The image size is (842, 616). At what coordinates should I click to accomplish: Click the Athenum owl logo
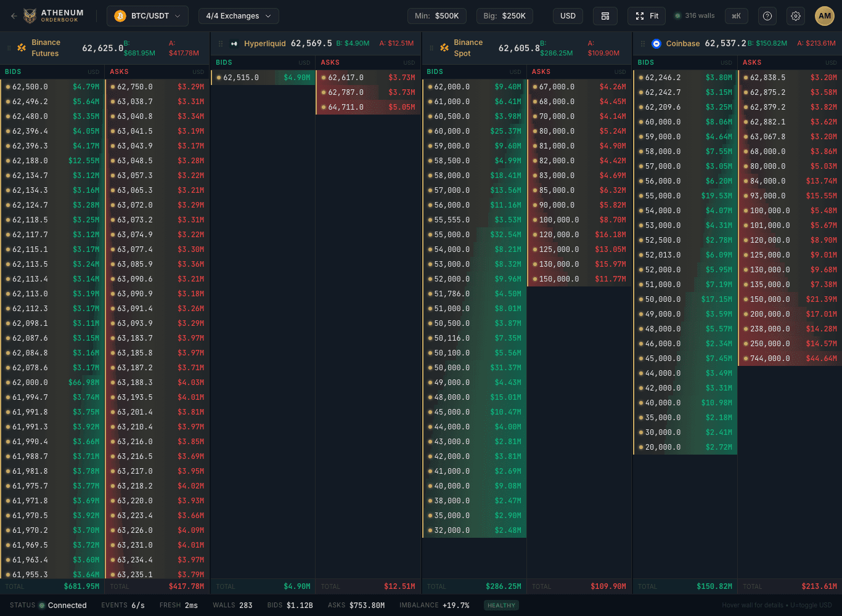click(30, 16)
